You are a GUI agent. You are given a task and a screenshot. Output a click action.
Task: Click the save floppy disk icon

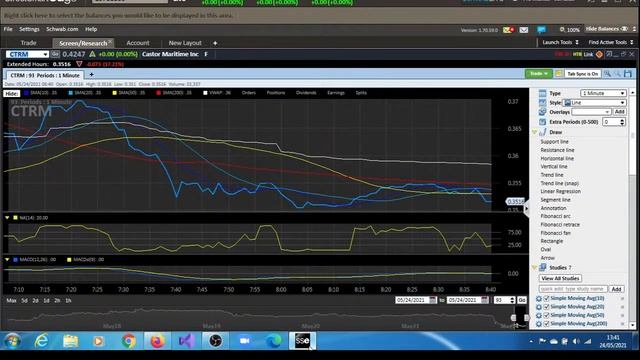click(628, 73)
